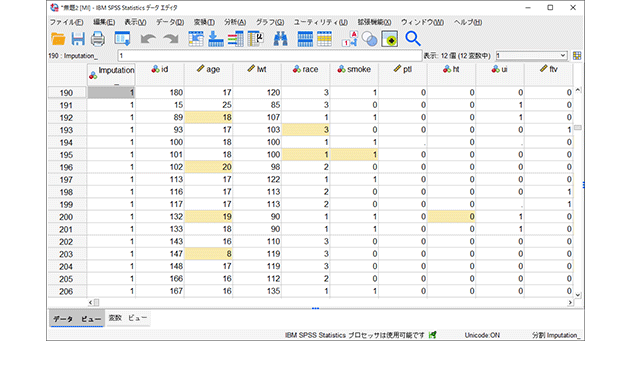The width and height of the screenshot is (630, 380).
Task: Select the race column header
Action: [306, 74]
